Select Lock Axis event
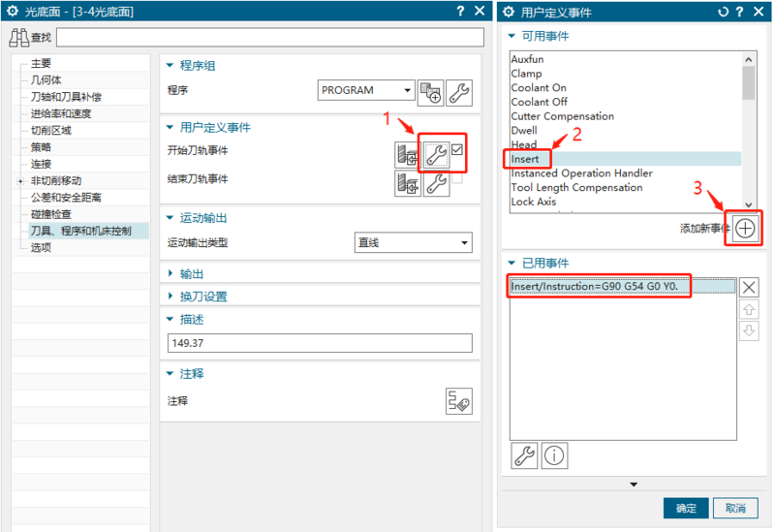Image resolution: width=775 pixels, height=532 pixels. [534, 203]
